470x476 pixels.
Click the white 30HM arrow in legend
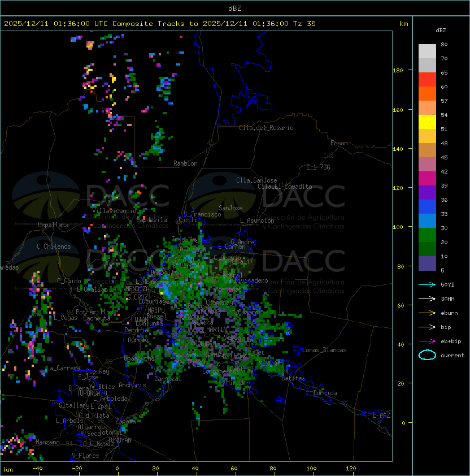(427, 298)
